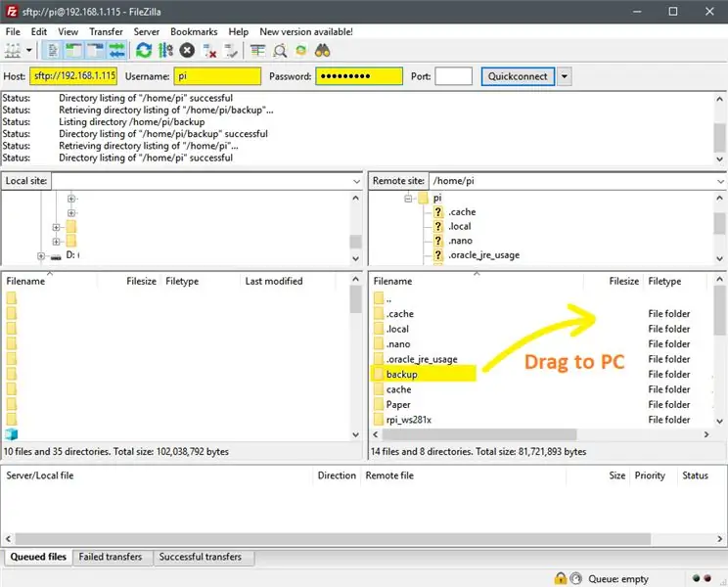Open Local site path dropdown

(356, 181)
